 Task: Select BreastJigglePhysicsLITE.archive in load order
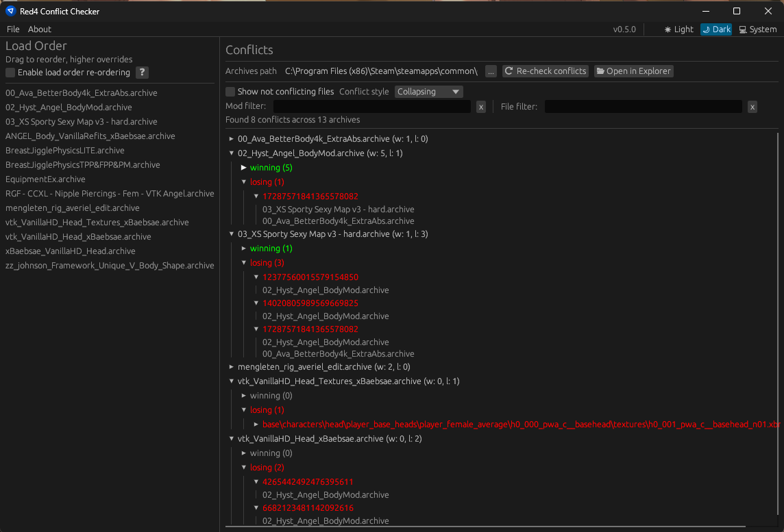click(x=65, y=151)
